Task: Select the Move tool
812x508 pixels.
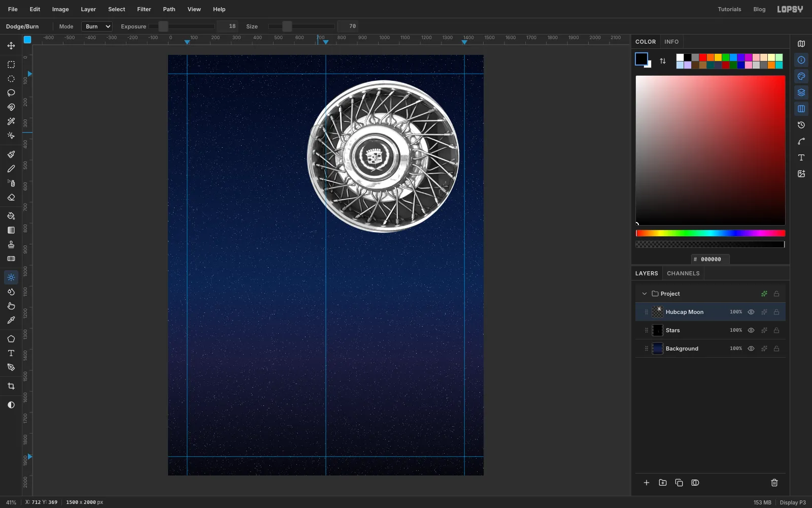Action: [11, 46]
